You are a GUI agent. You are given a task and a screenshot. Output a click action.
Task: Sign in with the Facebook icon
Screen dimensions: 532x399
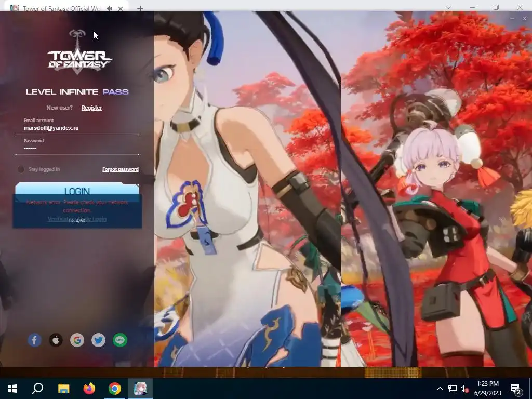[x=35, y=340]
